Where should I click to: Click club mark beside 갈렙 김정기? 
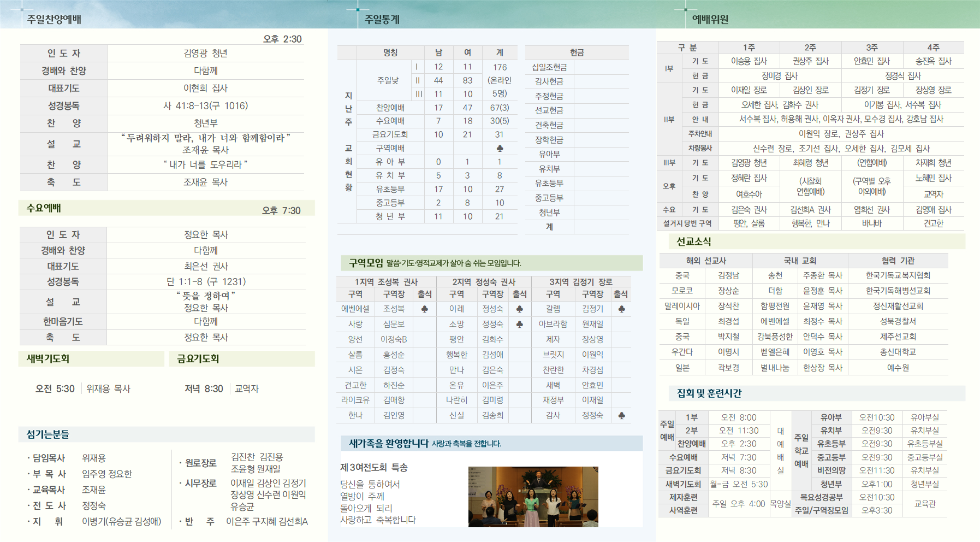pos(621,309)
